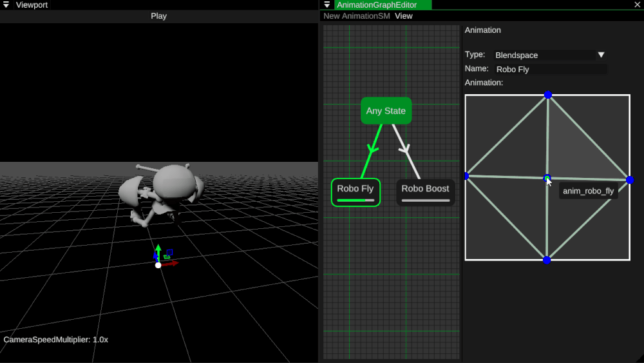The height and width of the screenshot is (363, 644).
Task: Open the New AnimationSM menu
Action: pyautogui.click(x=356, y=16)
